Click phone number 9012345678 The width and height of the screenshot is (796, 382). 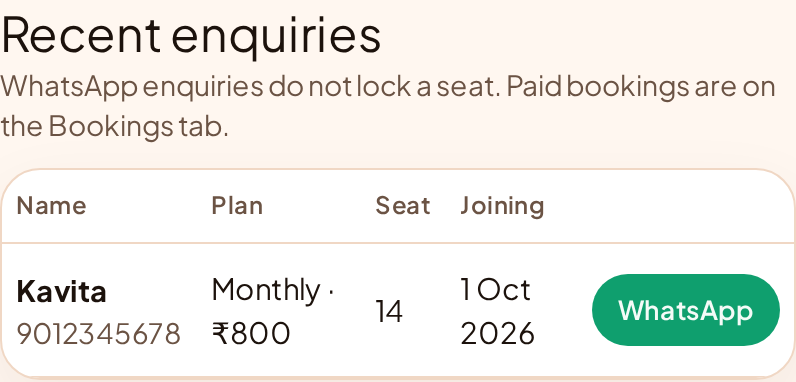tap(98, 334)
